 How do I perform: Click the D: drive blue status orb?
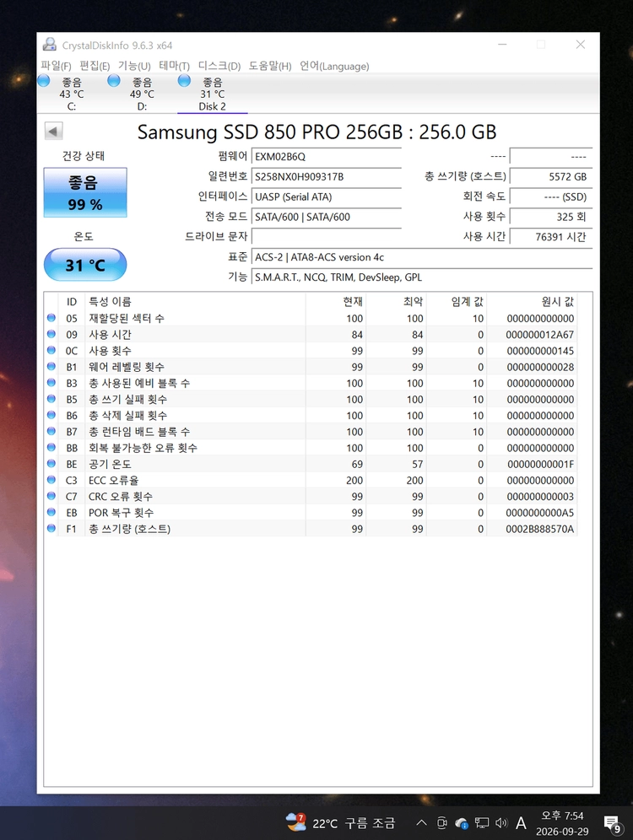[x=114, y=81]
